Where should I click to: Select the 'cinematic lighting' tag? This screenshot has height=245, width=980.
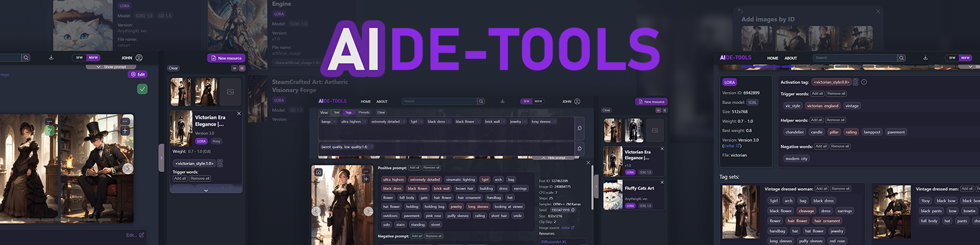click(x=461, y=179)
